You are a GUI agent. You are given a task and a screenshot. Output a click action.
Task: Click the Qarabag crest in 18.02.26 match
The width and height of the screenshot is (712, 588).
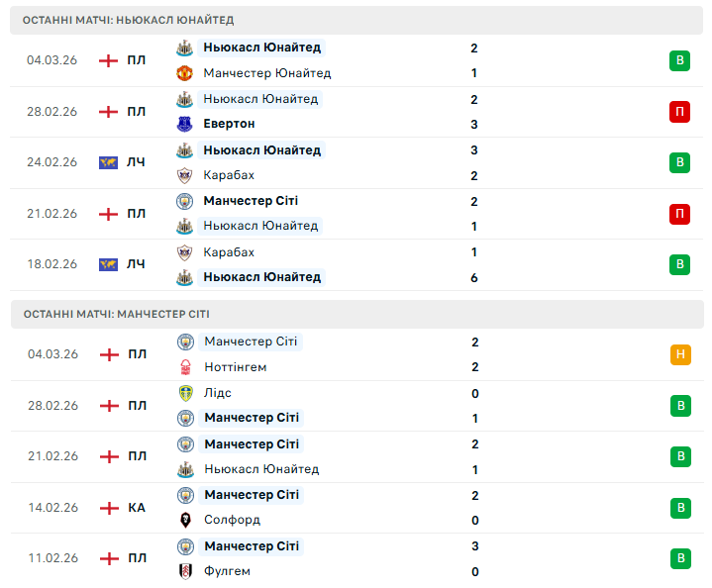[184, 252]
